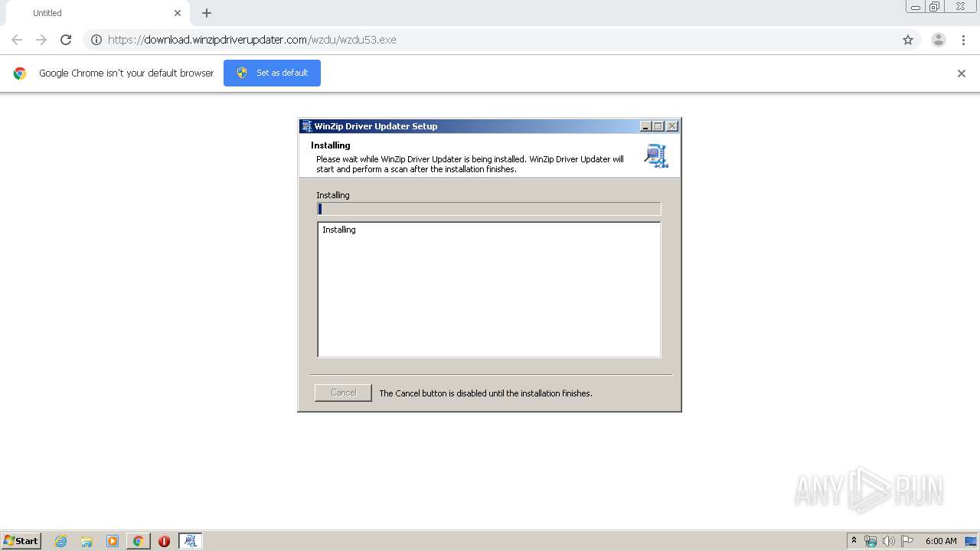The image size is (980, 551).
Task: Restore down the Chrome browser window
Action: [935, 7]
